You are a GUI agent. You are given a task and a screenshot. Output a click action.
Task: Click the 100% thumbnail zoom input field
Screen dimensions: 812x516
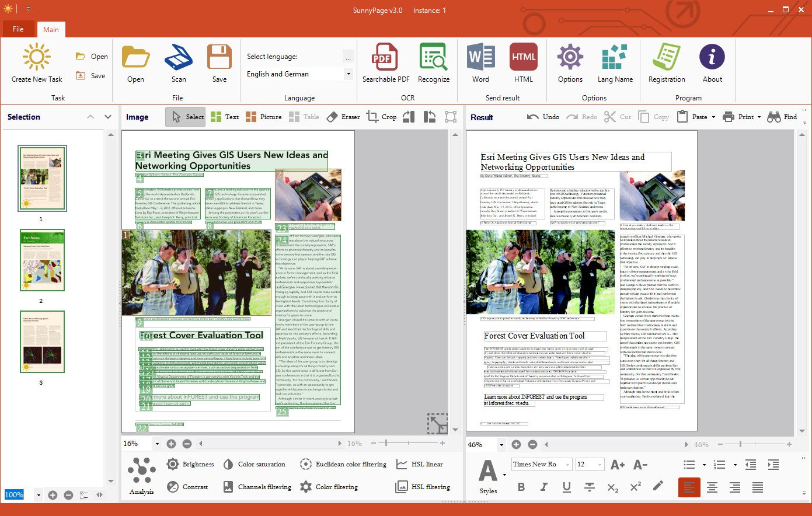pos(19,495)
